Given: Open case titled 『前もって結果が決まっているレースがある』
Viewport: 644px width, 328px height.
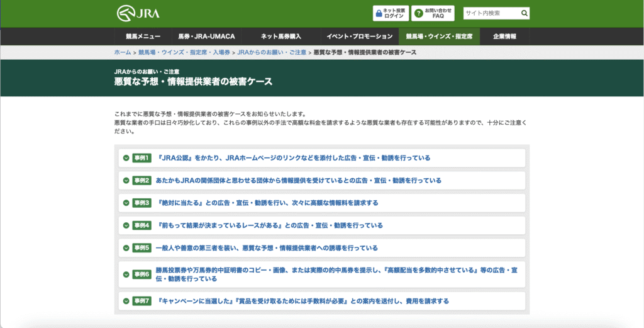Looking at the screenshot, I should click(270, 225).
